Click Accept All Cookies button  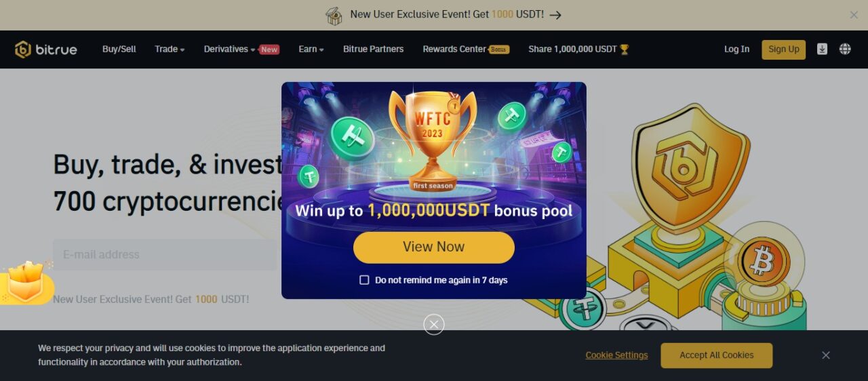(717, 355)
